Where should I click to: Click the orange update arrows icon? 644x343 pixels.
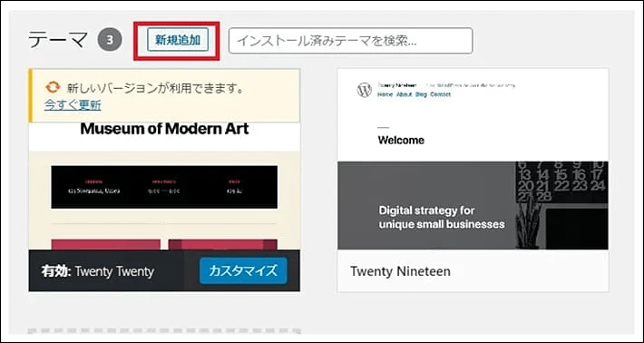(53, 87)
